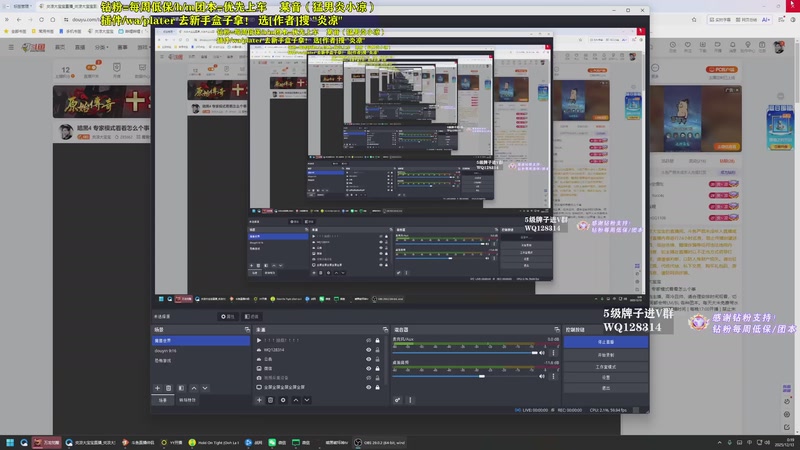This screenshot has width=800, height=450.
Task: Expand browser toolbar overflow chevrons
Action: (7, 19)
